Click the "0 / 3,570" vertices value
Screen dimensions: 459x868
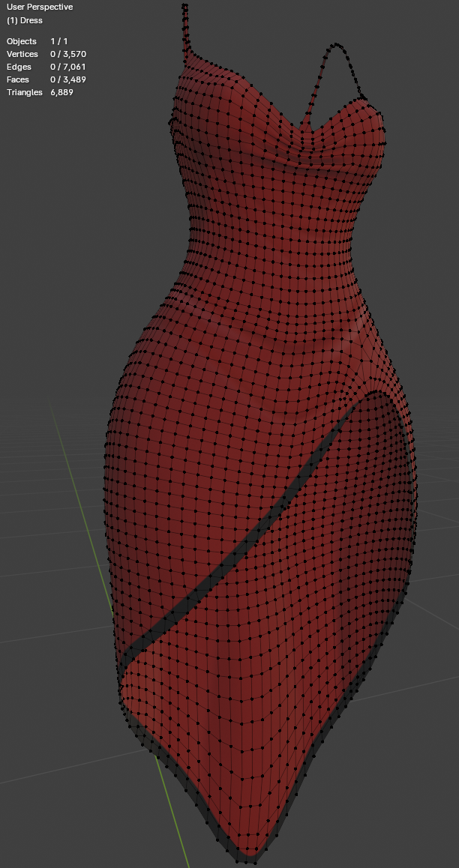pos(68,54)
